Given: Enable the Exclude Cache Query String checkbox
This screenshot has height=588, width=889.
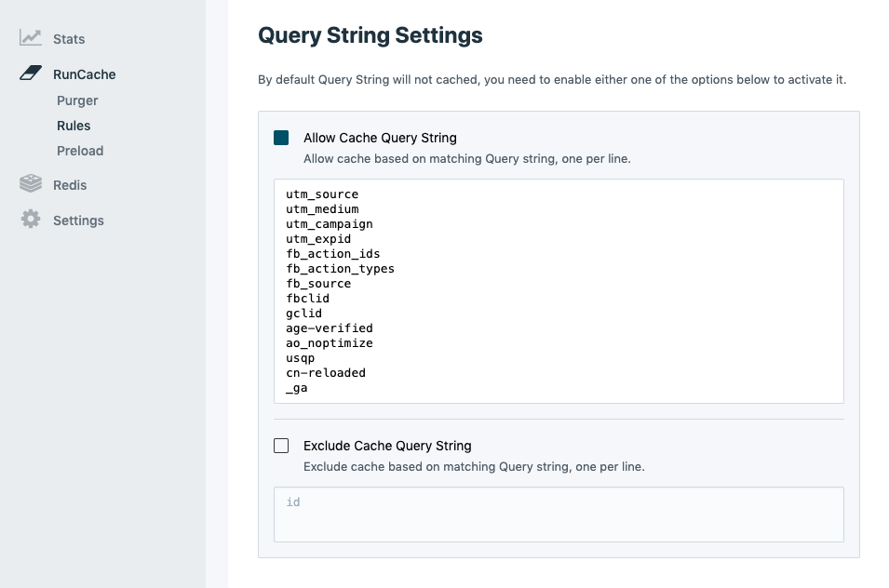Looking at the screenshot, I should point(281,446).
